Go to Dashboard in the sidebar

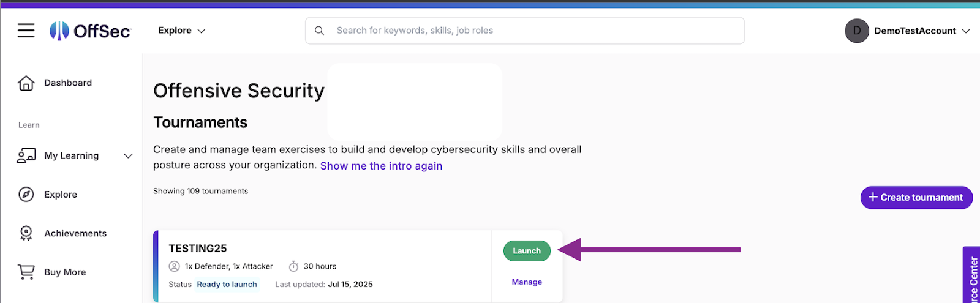click(x=68, y=83)
